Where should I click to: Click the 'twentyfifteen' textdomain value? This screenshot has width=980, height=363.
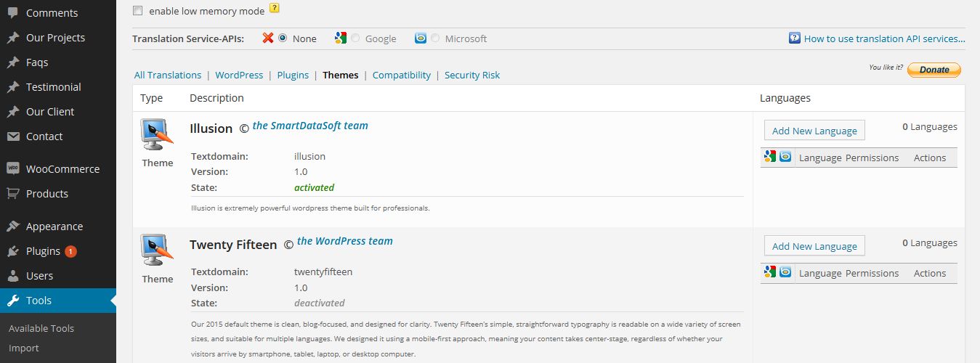pos(323,272)
